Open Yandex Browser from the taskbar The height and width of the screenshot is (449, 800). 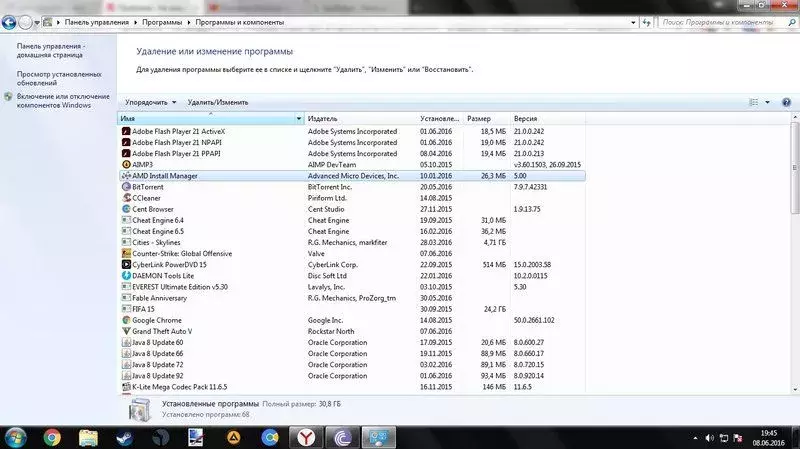306,438
